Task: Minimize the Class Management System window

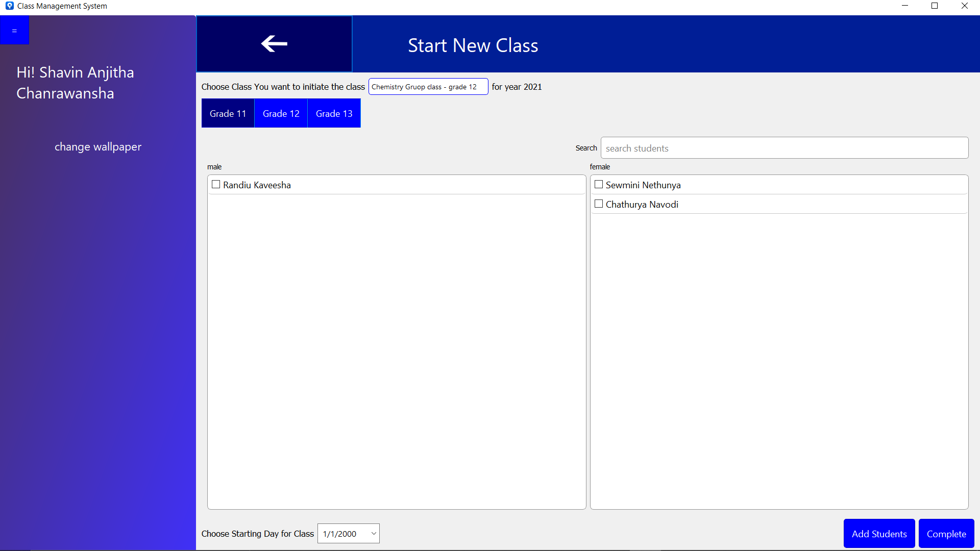Action: click(x=905, y=6)
